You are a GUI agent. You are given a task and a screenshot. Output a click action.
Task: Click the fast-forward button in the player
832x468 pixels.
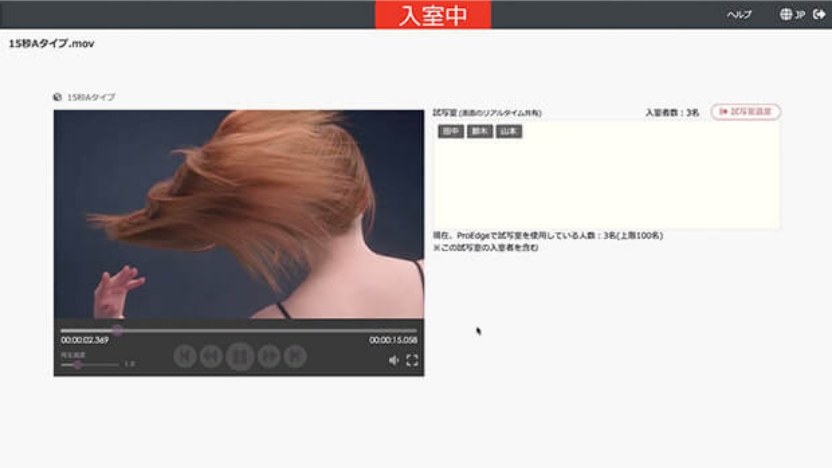(268, 356)
